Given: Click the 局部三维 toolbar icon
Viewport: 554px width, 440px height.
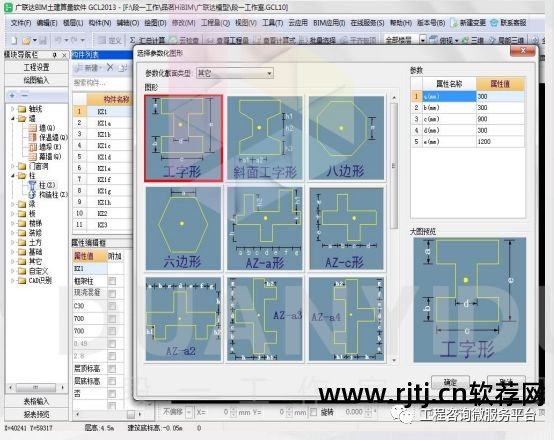Looking at the screenshot, I should coord(506,40).
